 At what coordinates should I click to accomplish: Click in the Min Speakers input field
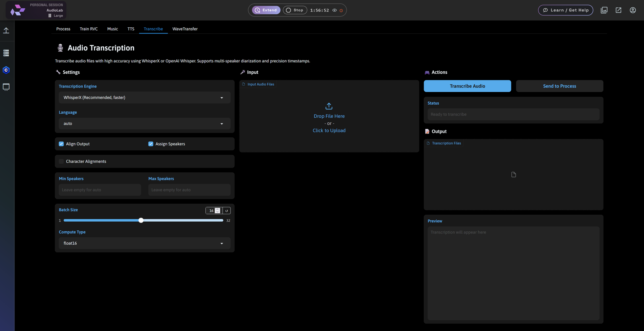click(x=100, y=190)
